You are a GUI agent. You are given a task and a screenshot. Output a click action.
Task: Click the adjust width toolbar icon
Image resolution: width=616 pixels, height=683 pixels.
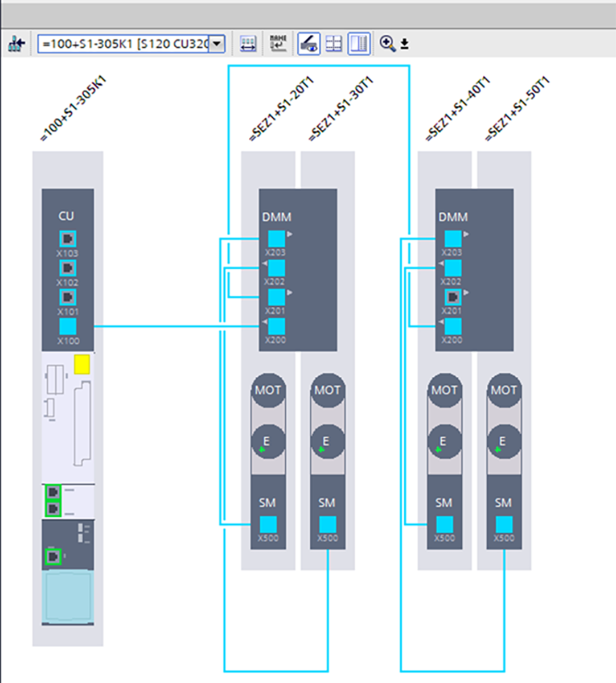point(248,44)
